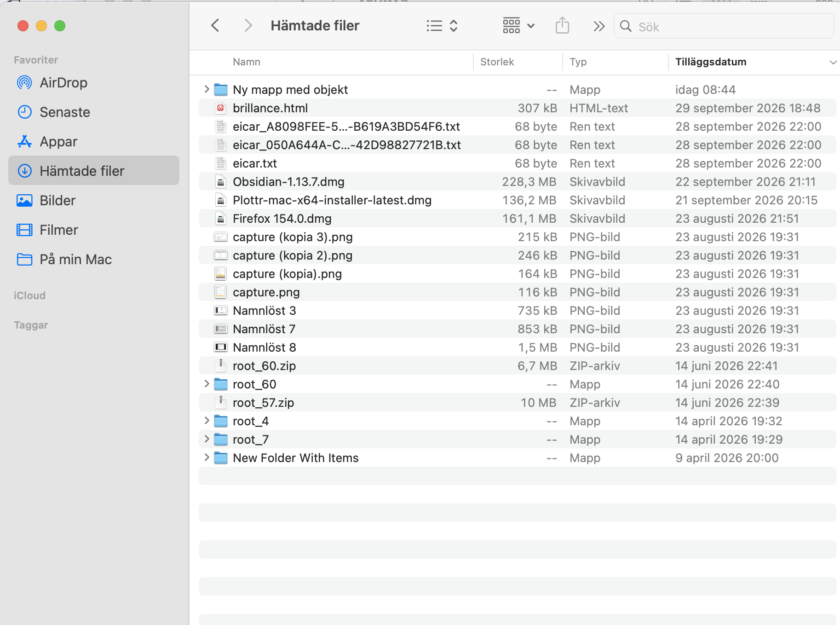Select Hämtade filer in the sidebar

[x=94, y=171]
